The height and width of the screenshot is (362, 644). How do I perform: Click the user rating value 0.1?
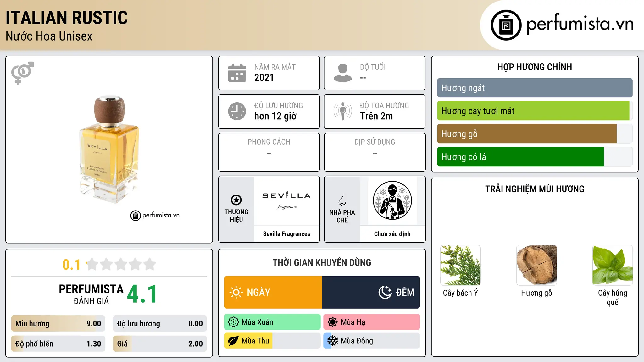tap(71, 265)
